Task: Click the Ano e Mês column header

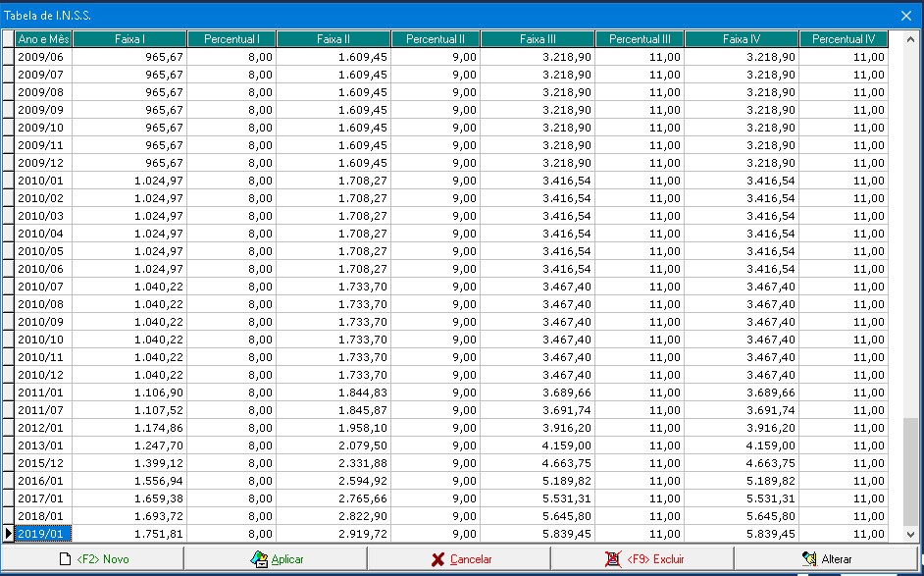Action: coord(43,39)
